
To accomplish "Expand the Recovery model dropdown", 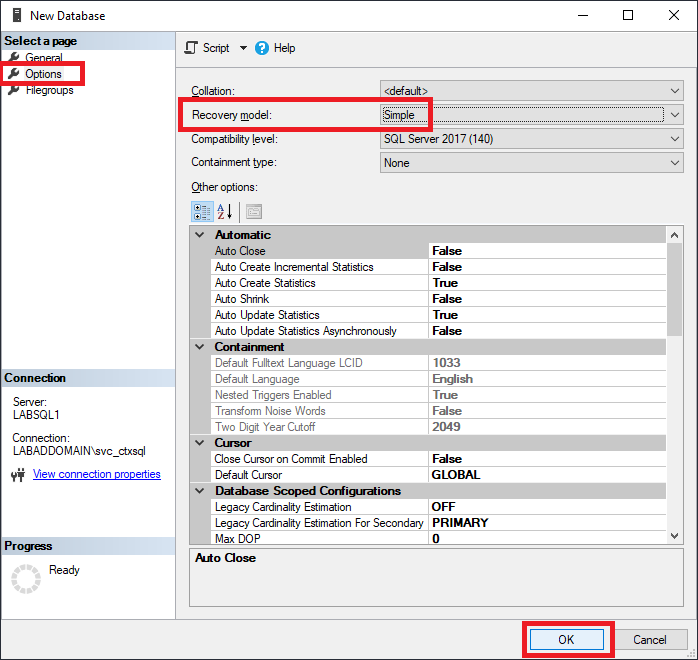I will pyautogui.click(x=674, y=115).
